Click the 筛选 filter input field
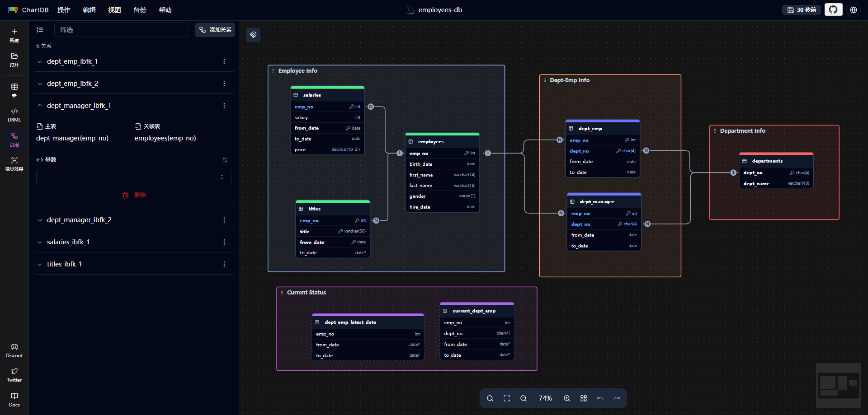 click(121, 30)
